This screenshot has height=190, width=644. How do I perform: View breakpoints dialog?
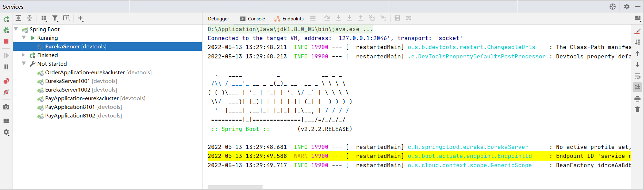pos(6,81)
